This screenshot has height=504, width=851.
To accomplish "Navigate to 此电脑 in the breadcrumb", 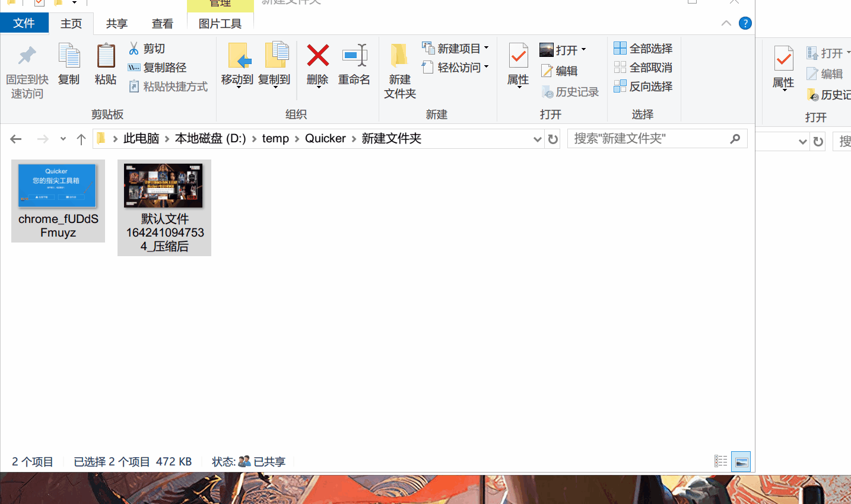I will 141,139.
